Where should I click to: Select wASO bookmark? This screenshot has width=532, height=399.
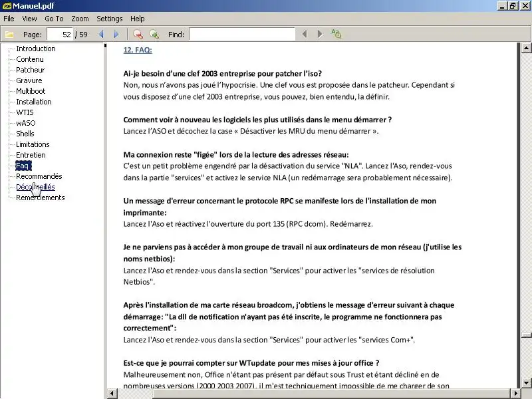click(x=26, y=123)
